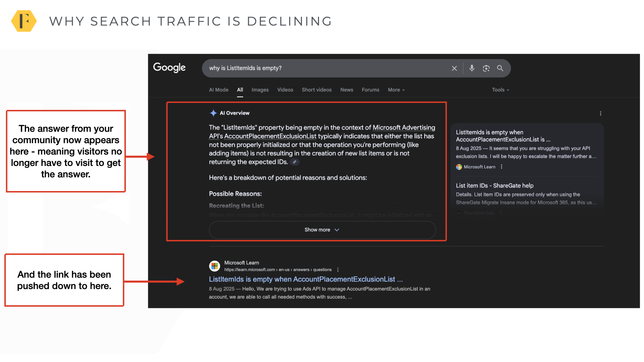Image resolution: width=644 pixels, height=362 pixels.
Task: Click 'Recreating the List:' text
Action: 236,206
